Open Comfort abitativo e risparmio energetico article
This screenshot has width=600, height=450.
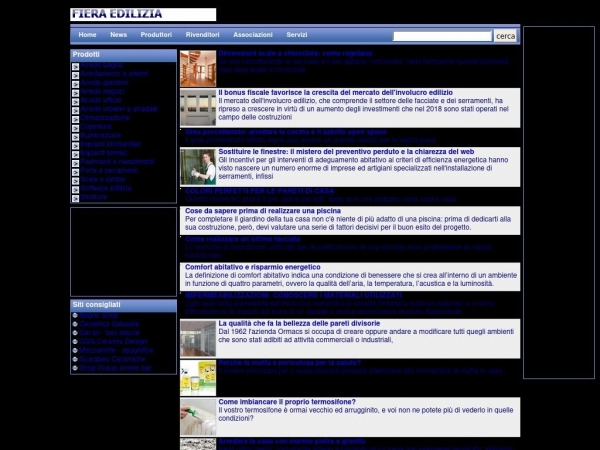(253, 267)
